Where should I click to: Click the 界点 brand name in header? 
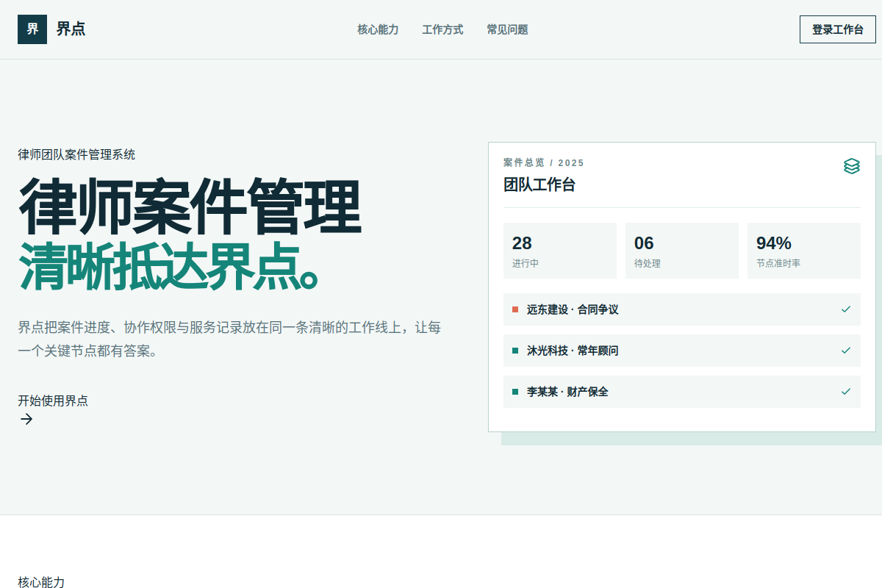click(71, 29)
